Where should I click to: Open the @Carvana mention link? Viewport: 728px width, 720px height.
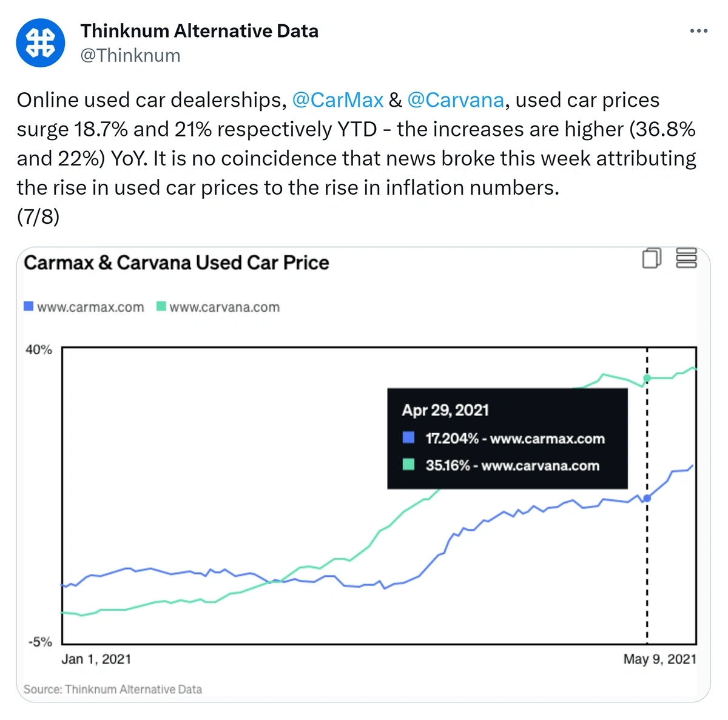pyautogui.click(x=456, y=100)
